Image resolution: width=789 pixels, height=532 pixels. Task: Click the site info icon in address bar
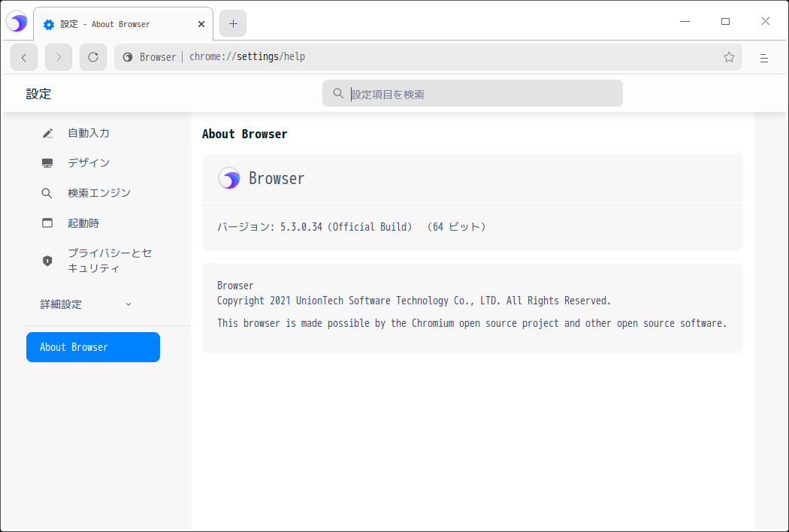(x=128, y=57)
